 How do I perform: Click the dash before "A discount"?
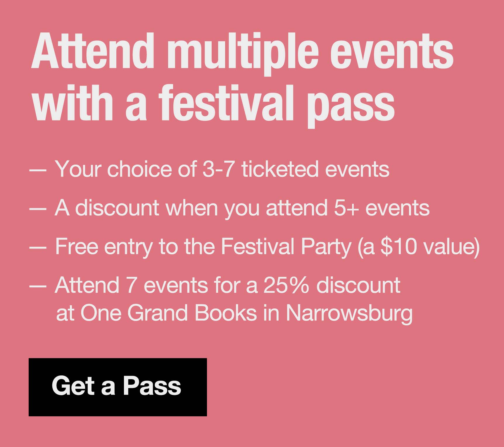(x=38, y=208)
